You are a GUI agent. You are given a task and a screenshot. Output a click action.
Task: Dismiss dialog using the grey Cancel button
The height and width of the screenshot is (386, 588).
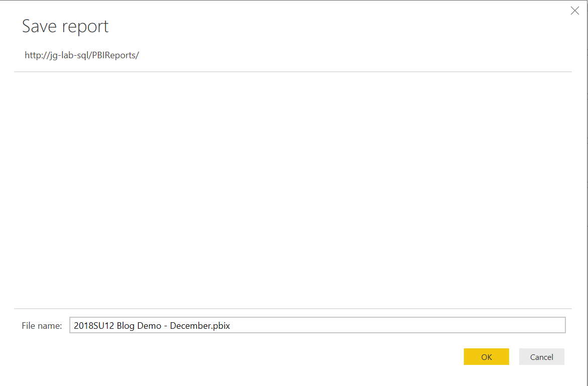541,357
